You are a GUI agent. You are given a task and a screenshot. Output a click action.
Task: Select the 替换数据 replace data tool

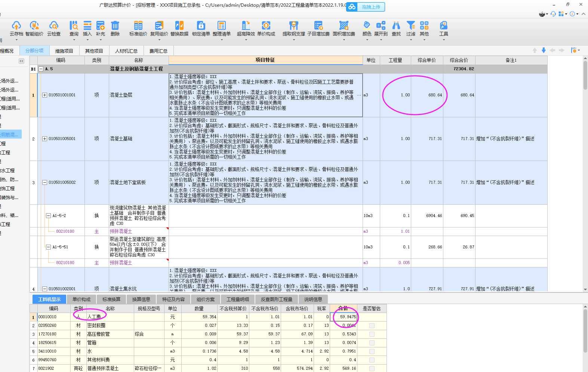[x=179, y=28]
